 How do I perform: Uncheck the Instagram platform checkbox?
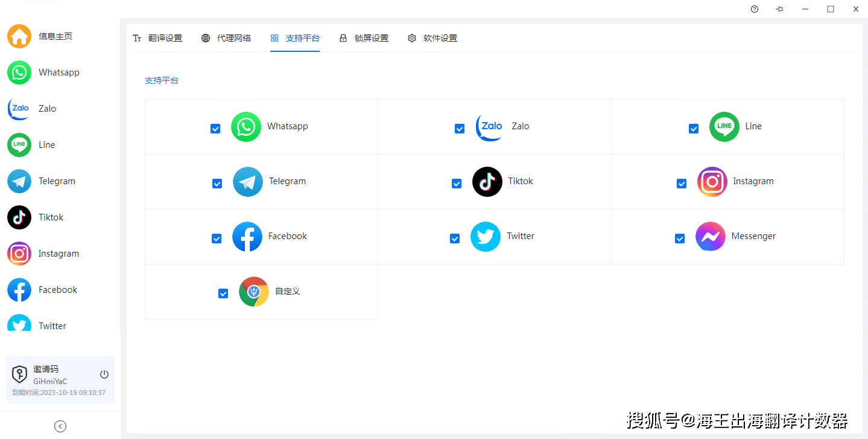[682, 184]
